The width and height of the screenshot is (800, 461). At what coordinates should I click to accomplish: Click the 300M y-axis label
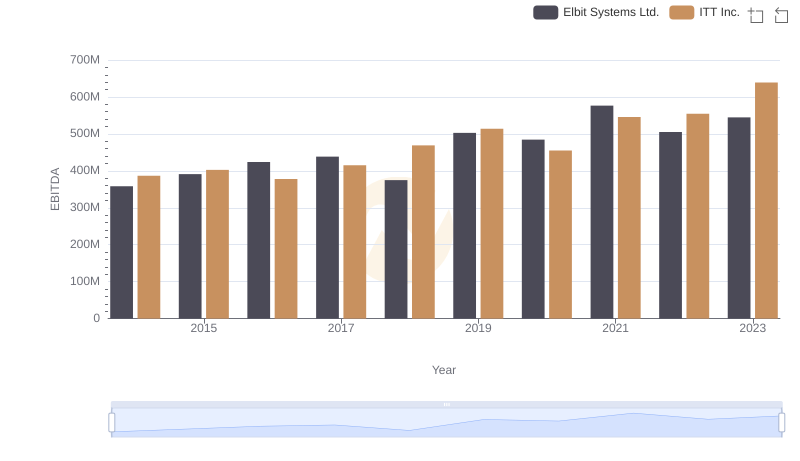85,208
